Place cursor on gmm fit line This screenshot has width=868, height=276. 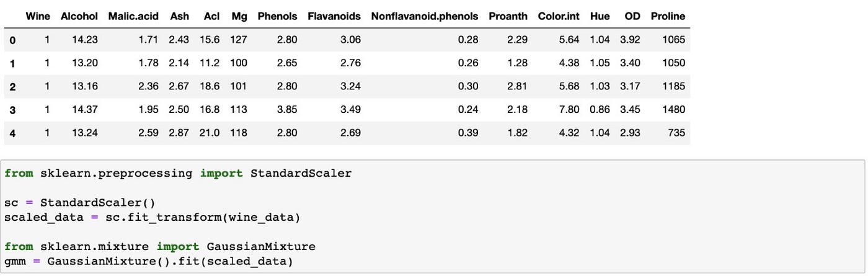pyautogui.click(x=149, y=261)
